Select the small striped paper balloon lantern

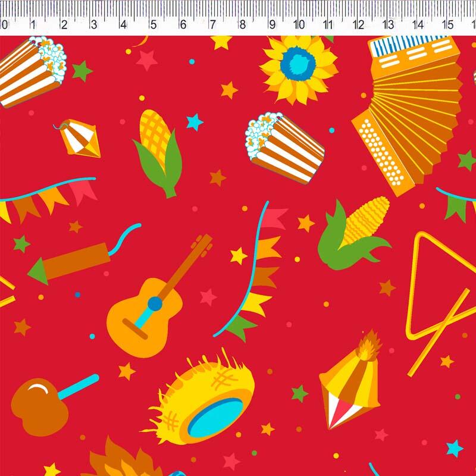point(80,139)
